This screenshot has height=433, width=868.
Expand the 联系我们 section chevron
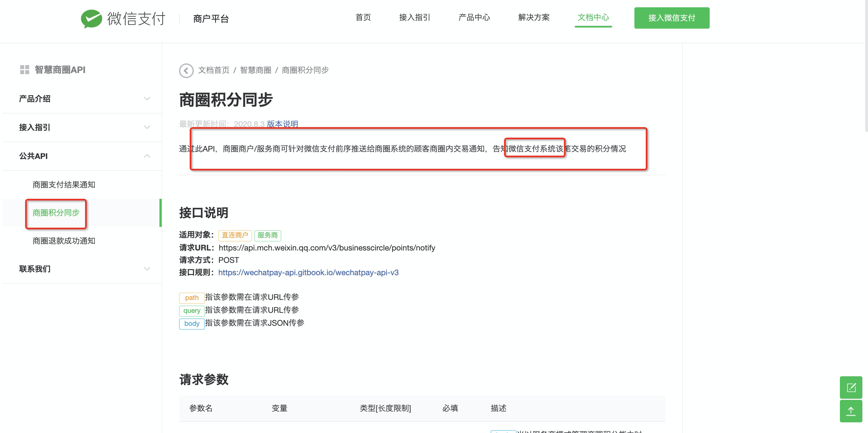(147, 269)
